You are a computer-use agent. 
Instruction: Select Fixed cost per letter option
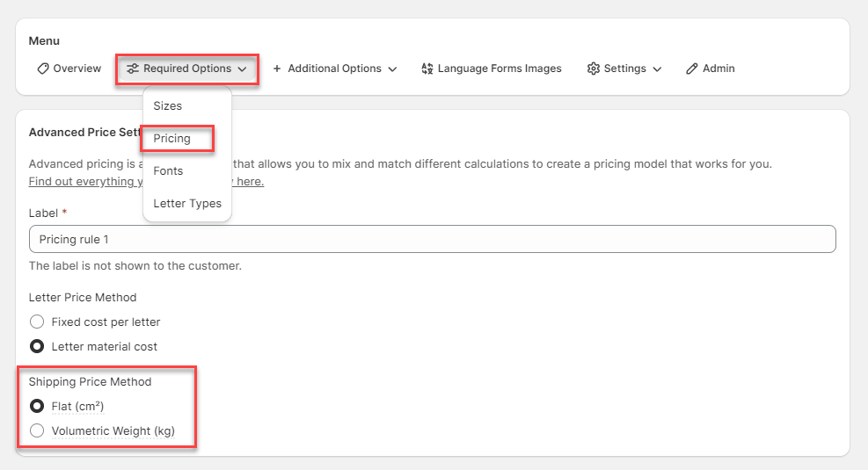pos(37,322)
